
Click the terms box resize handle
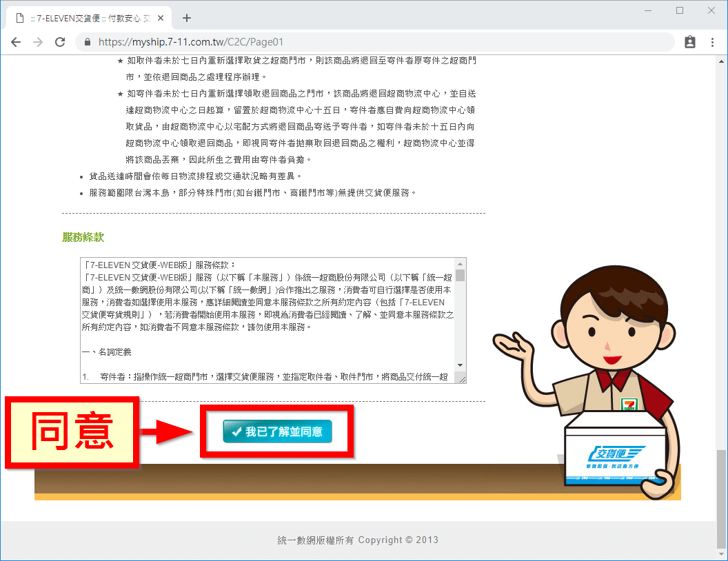click(x=461, y=378)
